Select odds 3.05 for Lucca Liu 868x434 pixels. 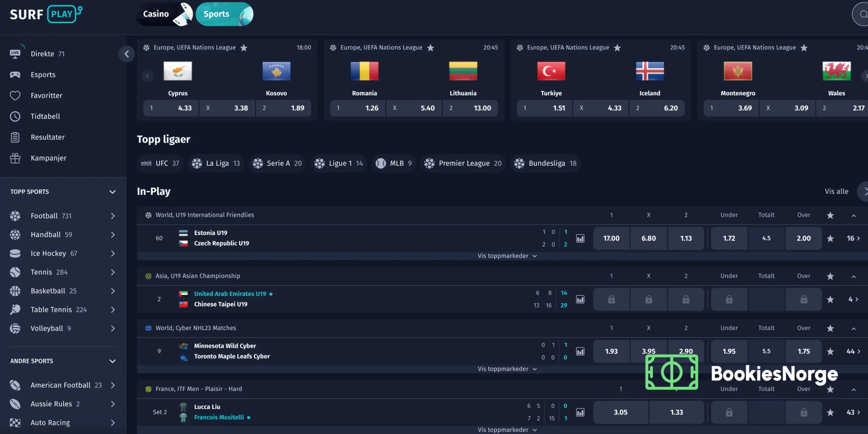pos(620,412)
